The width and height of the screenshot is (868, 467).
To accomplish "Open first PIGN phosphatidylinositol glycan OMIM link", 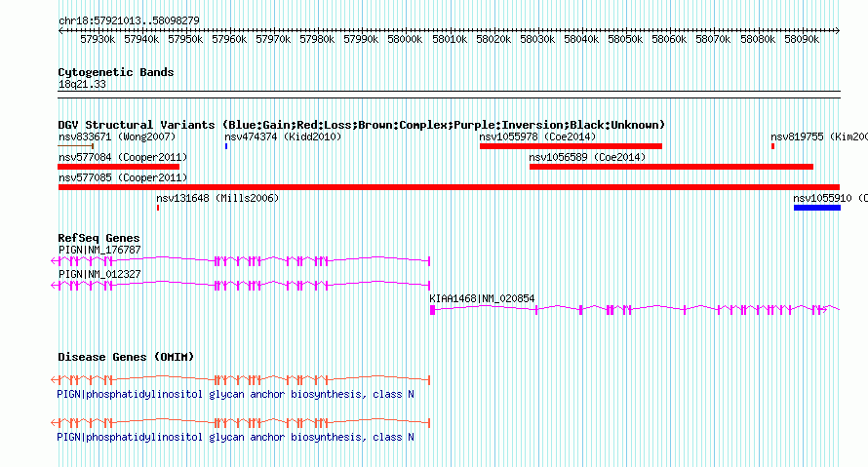I will pos(235,395).
